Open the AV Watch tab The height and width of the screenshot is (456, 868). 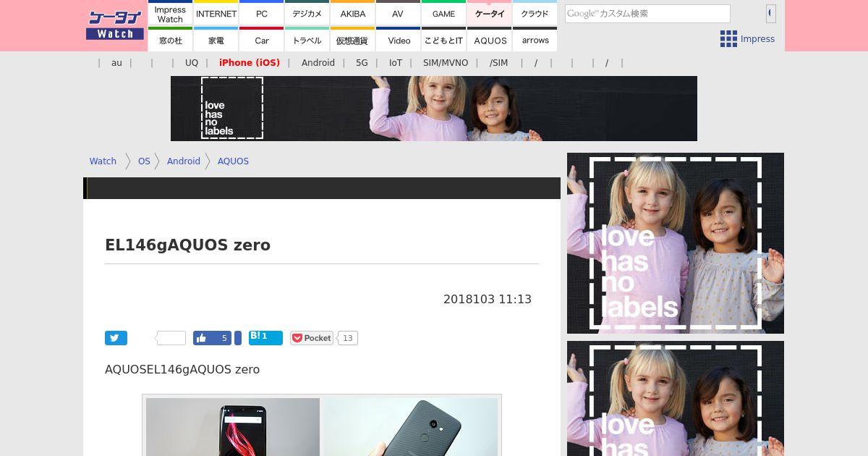(x=398, y=14)
